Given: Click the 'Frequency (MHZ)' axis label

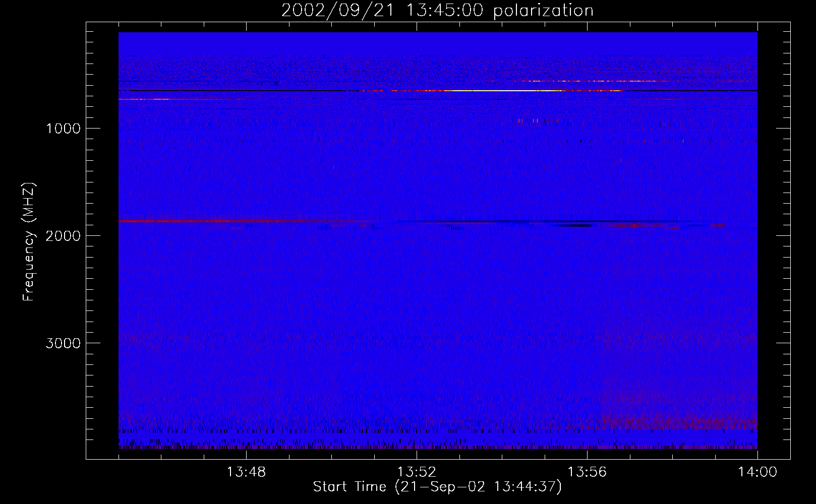Looking at the screenshot, I should 29,242.
